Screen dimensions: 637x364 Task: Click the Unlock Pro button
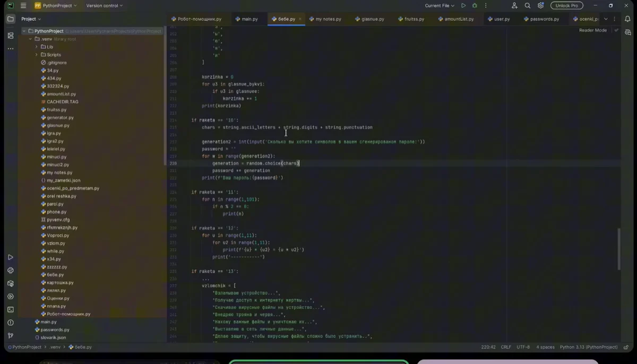[x=566, y=5]
